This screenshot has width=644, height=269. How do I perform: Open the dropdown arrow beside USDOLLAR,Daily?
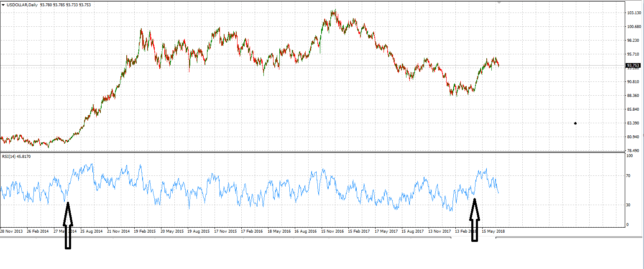point(3,5)
